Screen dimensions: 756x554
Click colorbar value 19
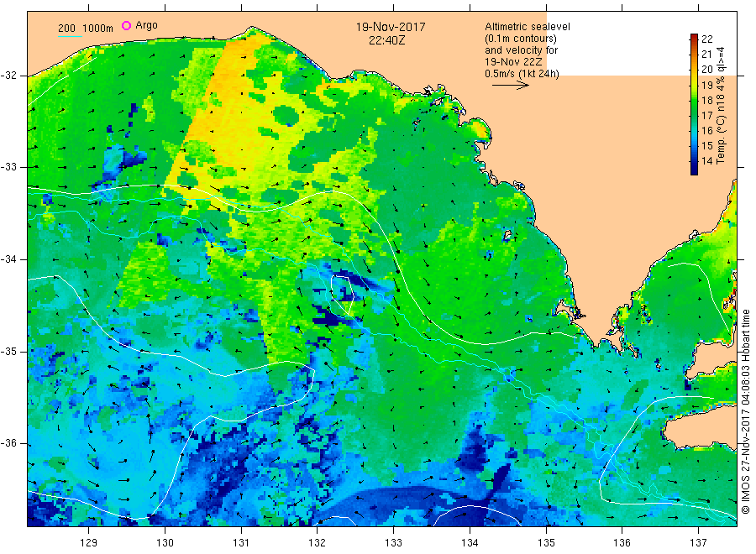706,86
